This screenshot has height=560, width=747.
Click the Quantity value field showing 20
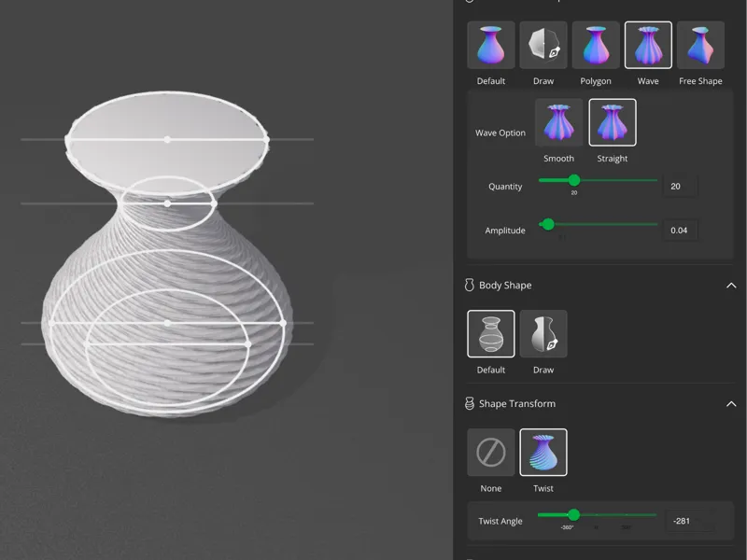(x=681, y=186)
